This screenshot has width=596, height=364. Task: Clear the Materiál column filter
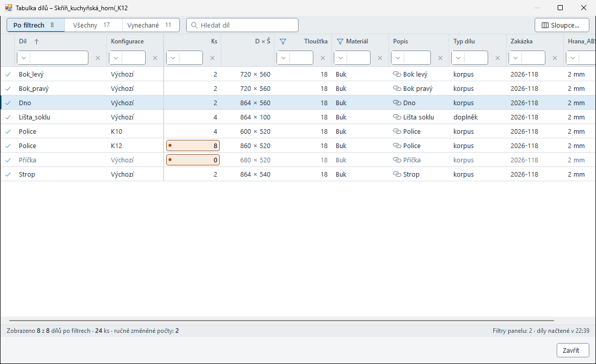pyautogui.click(x=380, y=58)
